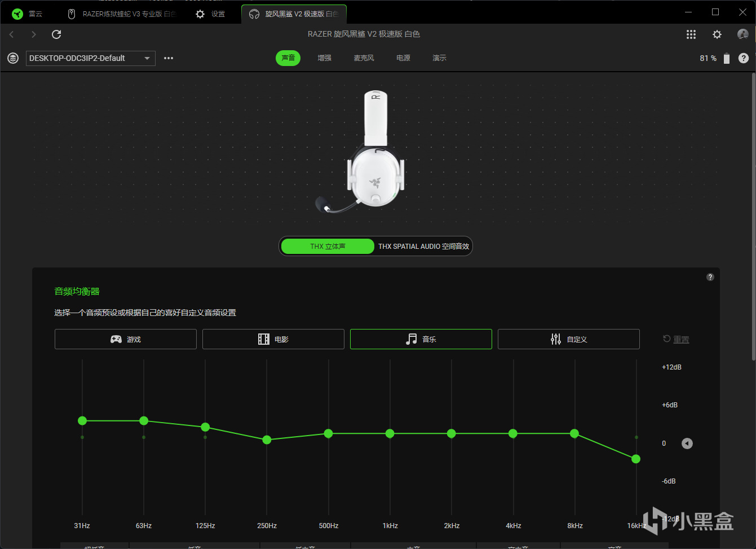Click the 音频均衡器 heading

[77, 291]
